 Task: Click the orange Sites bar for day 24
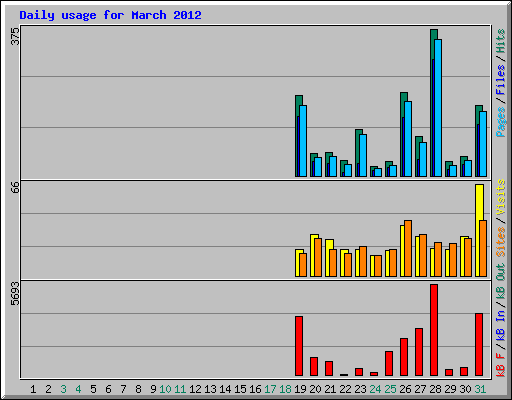click(378, 266)
